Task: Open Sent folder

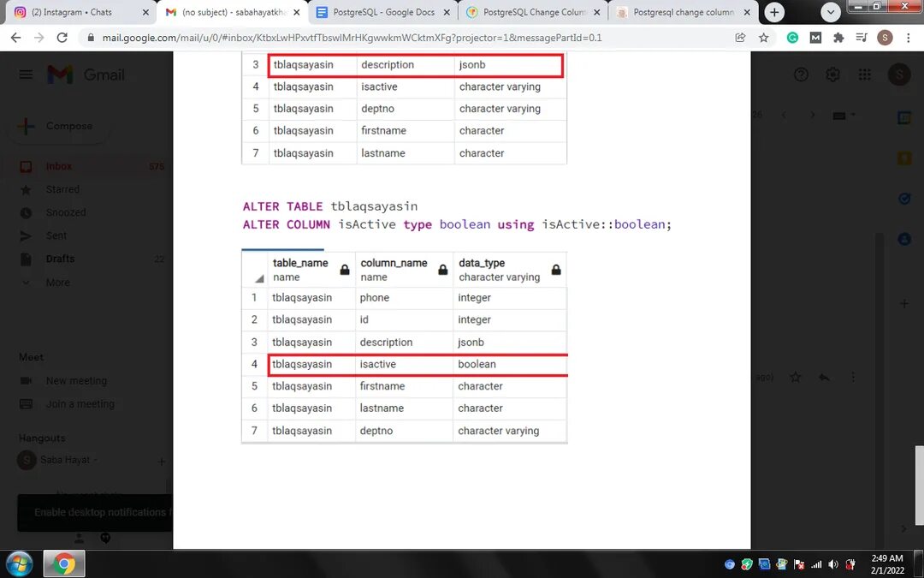Action: click(56, 235)
